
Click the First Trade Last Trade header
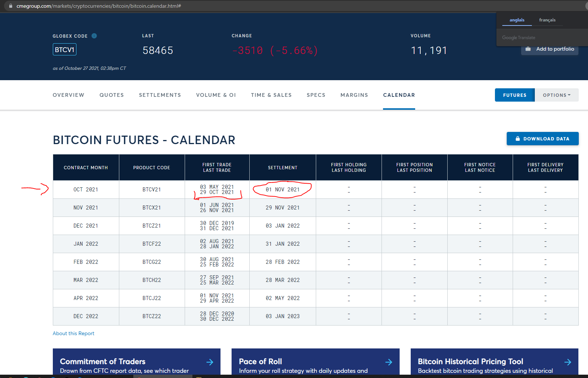coord(217,167)
